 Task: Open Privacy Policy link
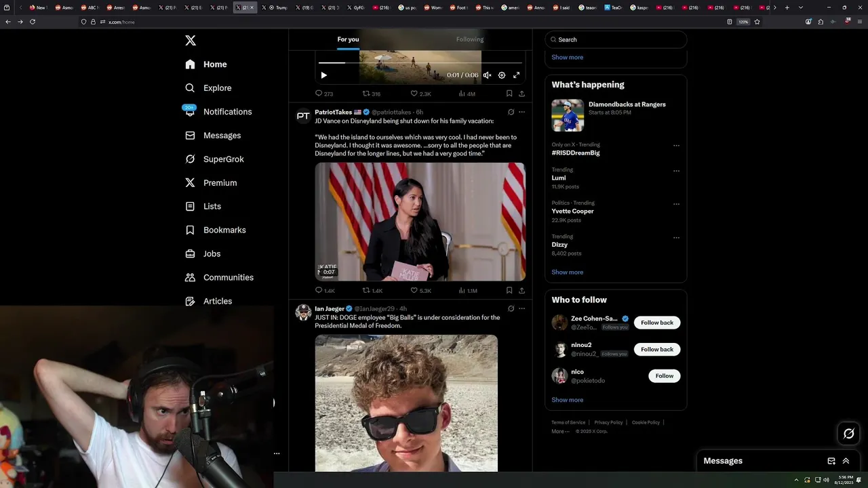coord(608,422)
